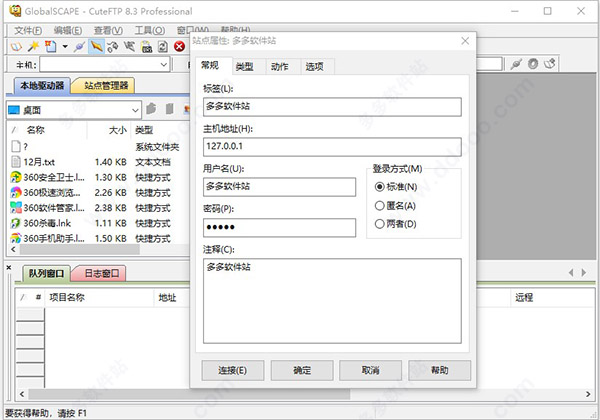Screen dimensions: 600x420
Task: Click the 密码(P) password field
Action: [279, 228]
